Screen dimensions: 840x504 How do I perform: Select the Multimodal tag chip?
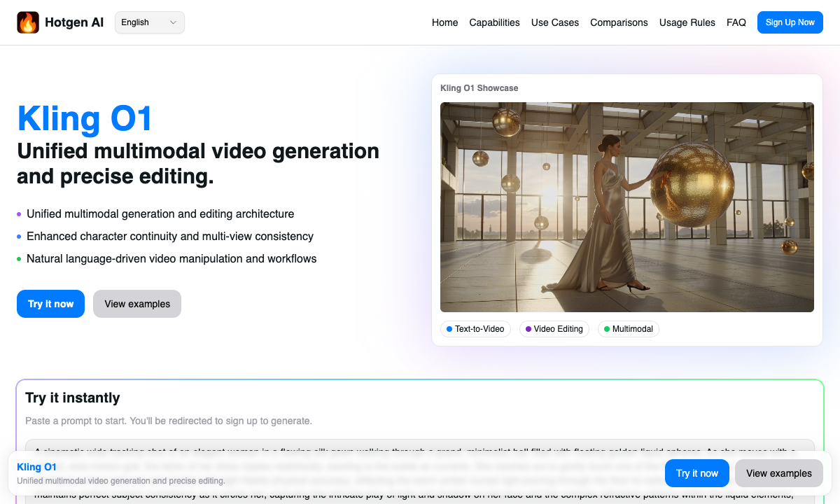[628, 329]
